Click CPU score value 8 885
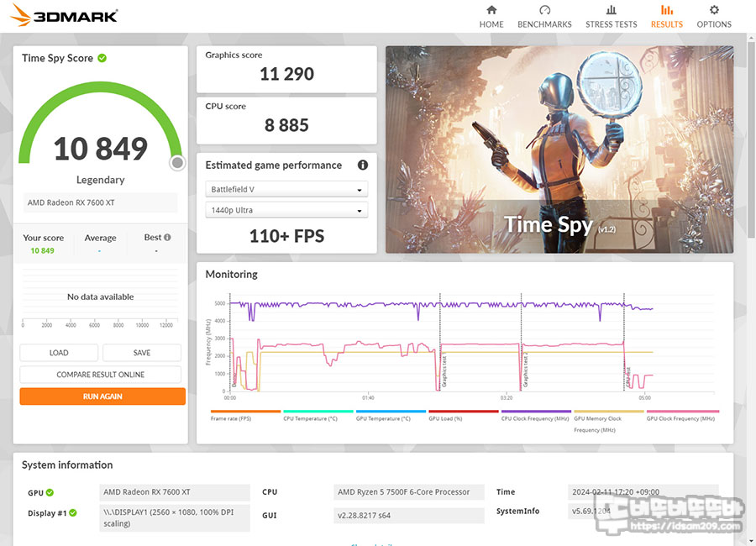 (287, 125)
